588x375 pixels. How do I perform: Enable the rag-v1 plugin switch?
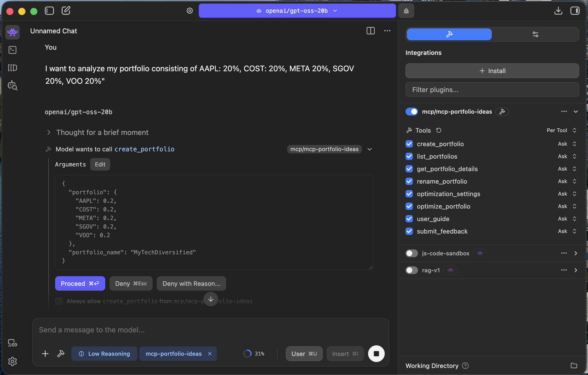coord(412,270)
